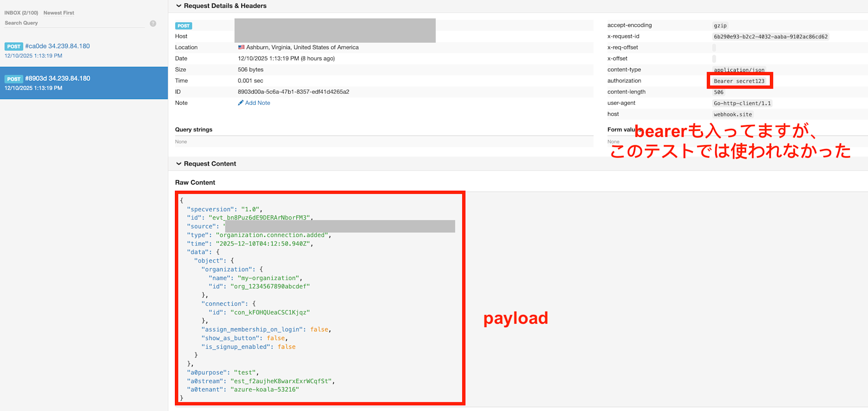Click the content-length header name
Image resolution: width=868 pixels, height=411 pixels.
[x=626, y=92]
